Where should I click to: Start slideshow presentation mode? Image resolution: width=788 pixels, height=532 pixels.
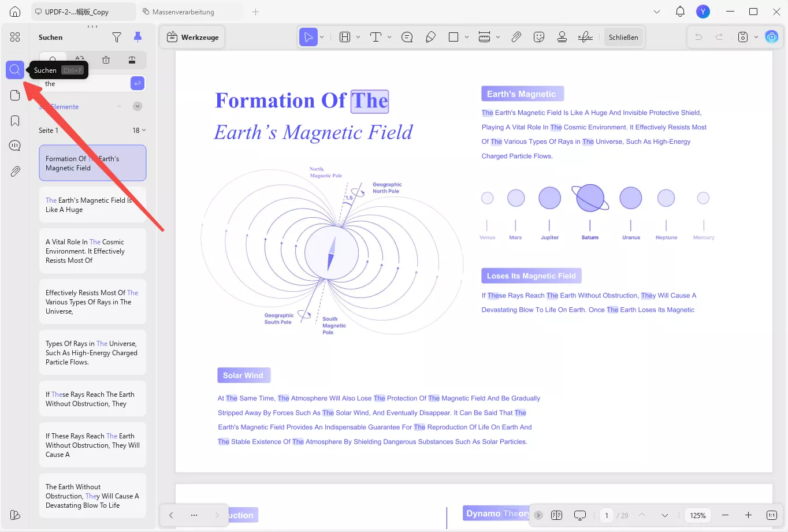[580, 515]
